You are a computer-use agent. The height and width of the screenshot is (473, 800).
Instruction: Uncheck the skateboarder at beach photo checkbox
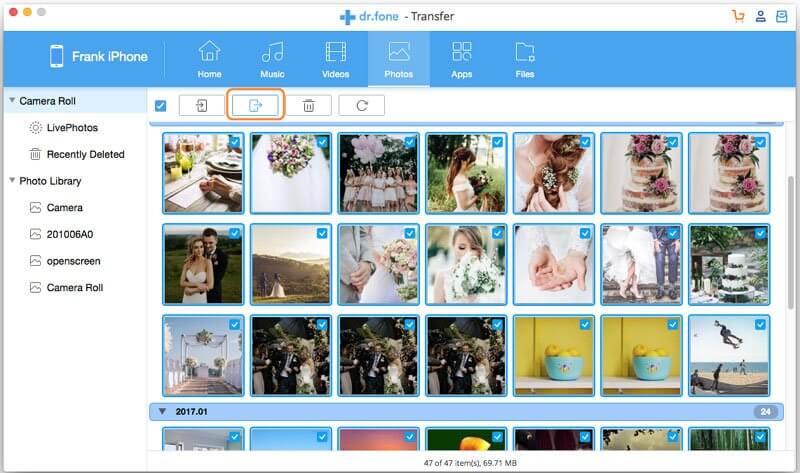coord(761,325)
